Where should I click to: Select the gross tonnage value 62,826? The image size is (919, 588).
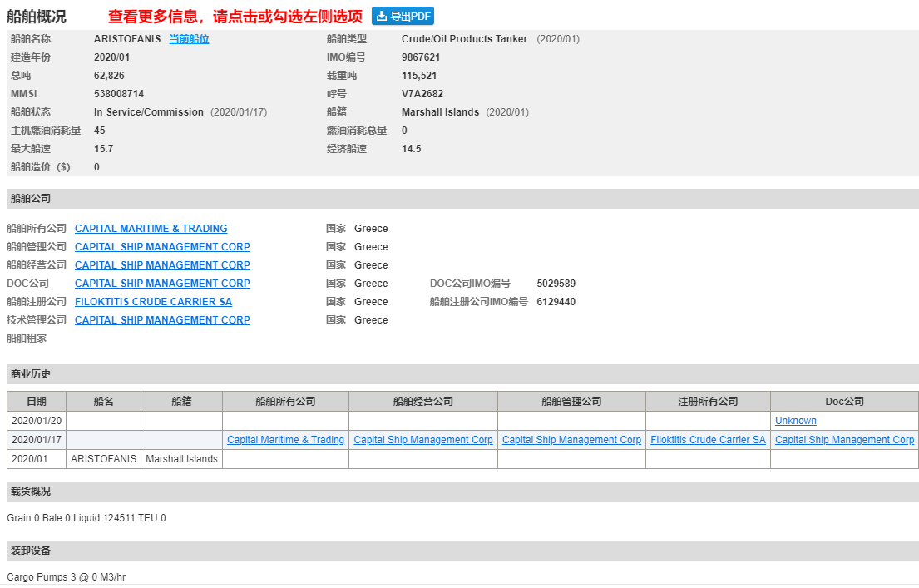109,76
